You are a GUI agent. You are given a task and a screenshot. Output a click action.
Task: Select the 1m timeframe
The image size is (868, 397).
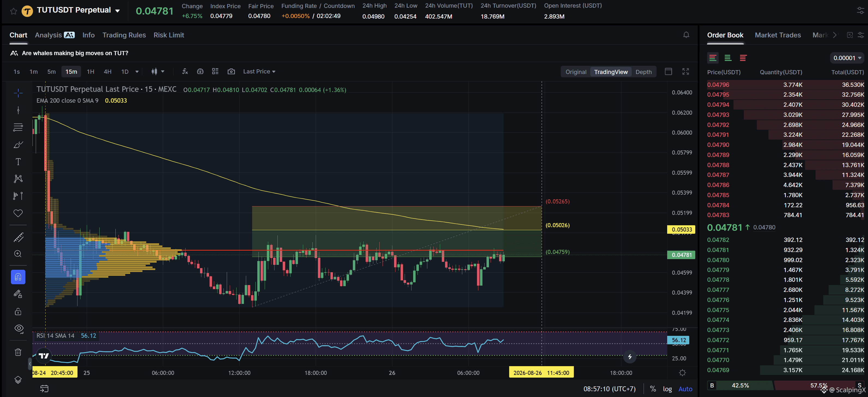[33, 72]
